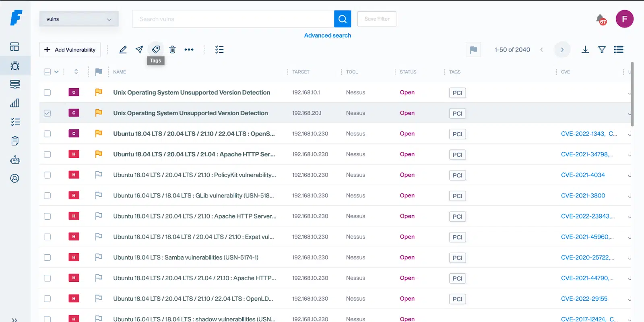Sort by STATUS column header
Viewport: 644px width, 322px height.
tap(408, 72)
